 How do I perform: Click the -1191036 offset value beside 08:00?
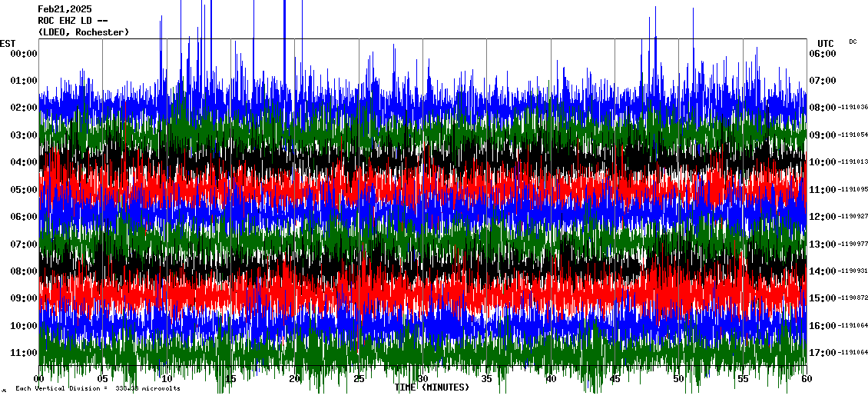point(853,108)
